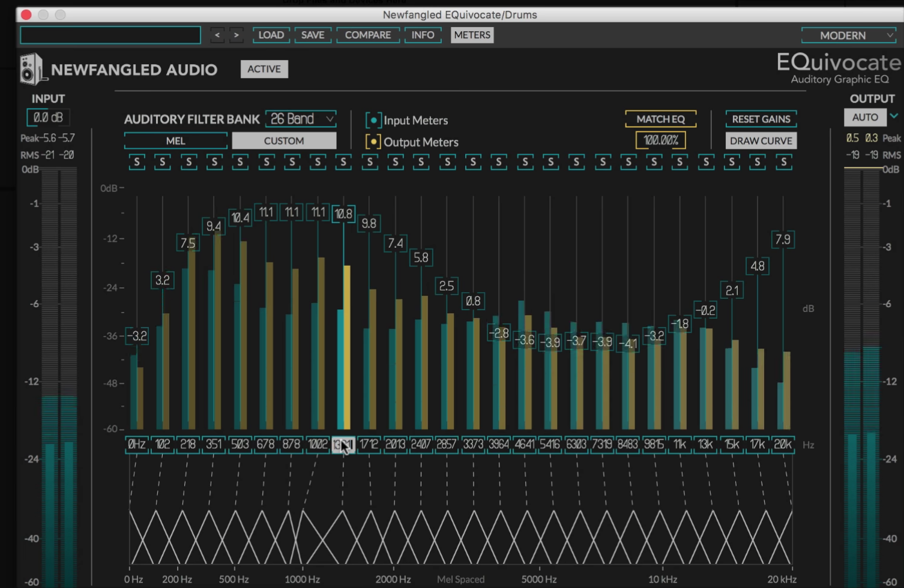
Task: Grab the 7.5 gain handle on 218 Hz band
Action: (x=188, y=243)
